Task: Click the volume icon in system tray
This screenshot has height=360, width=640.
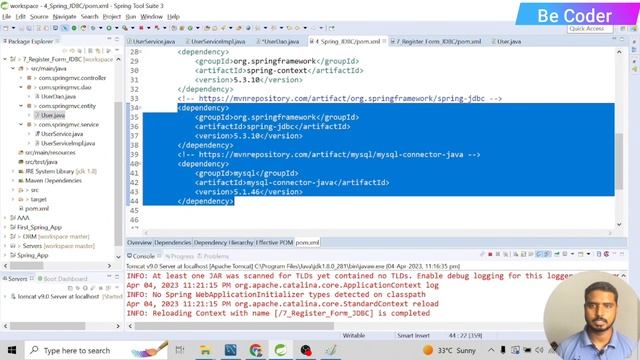Action: point(539,350)
